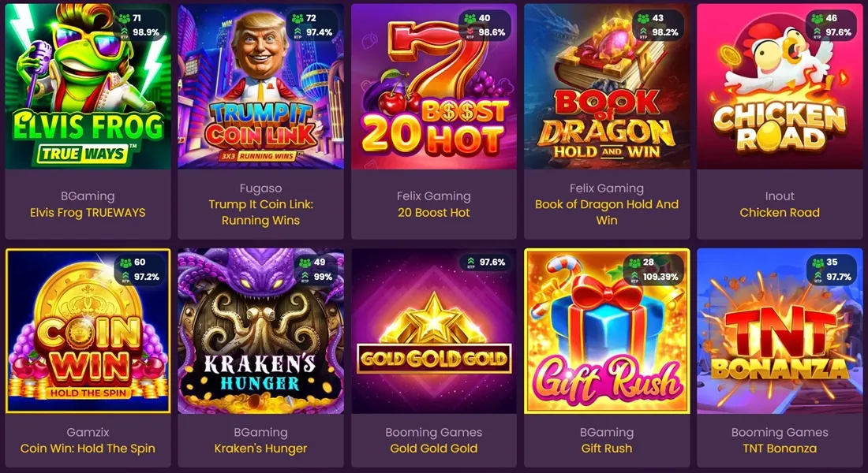Screen dimensions: 868x473
Task: Click the 109.39% RTP badge on Gift Rush
Action: (656, 277)
